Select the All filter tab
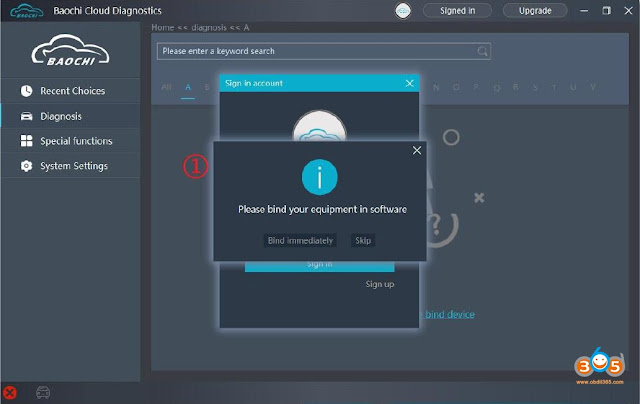640x404 pixels. pos(166,87)
